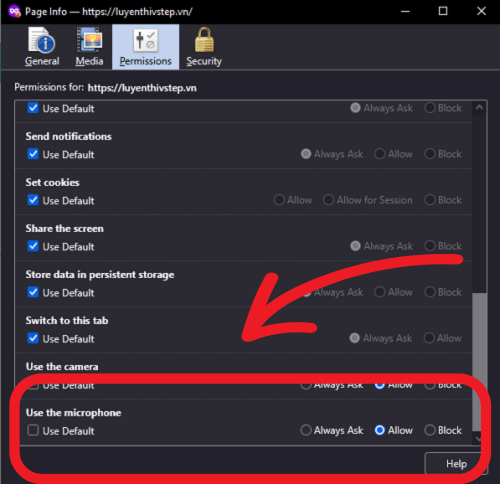This screenshot has height=484, width=500.
Task: Click the 'Switch to this tab' heading
Action: pos(67,321)
